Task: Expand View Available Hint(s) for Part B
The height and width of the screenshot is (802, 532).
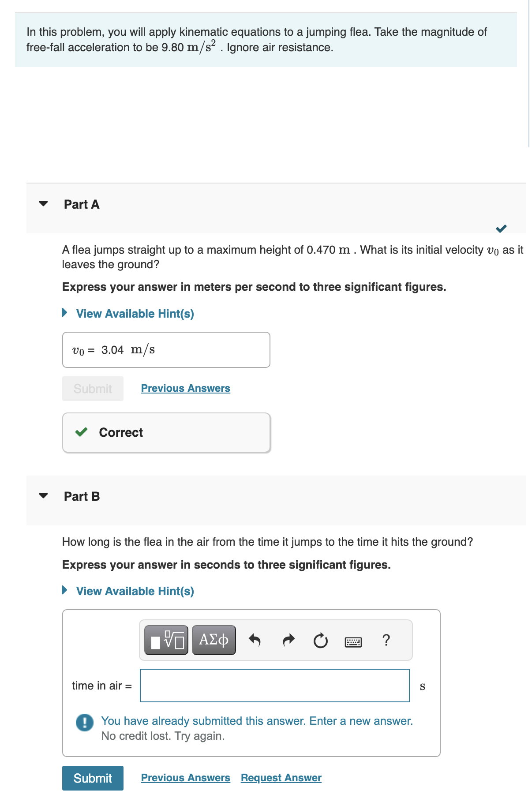Action: [135, 591]
